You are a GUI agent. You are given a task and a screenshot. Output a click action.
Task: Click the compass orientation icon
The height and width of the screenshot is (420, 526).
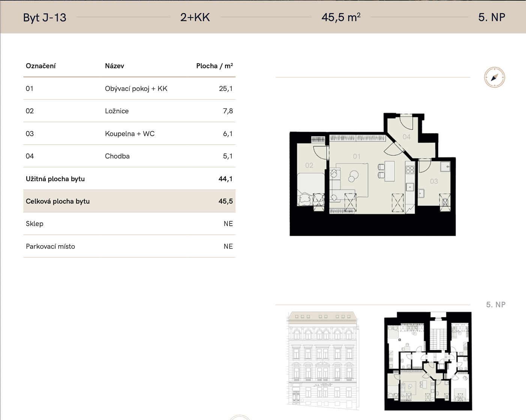pos(494,78)
